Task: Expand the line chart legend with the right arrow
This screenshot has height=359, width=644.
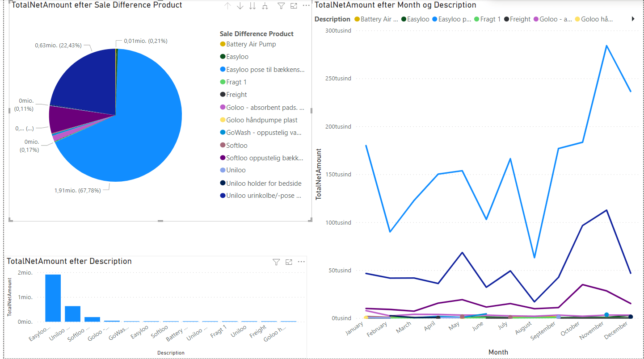Action: tap(633, 19)
